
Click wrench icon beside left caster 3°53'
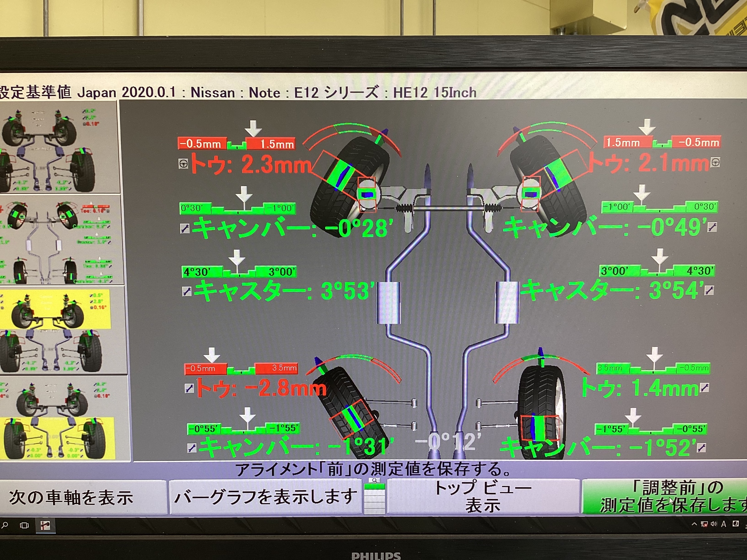[186, 291]
